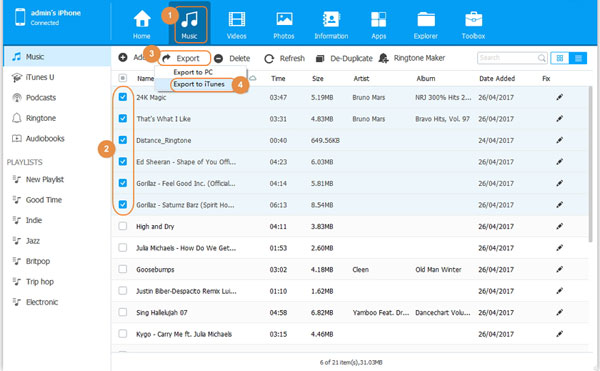
Task: Open the Good Time playlist
Action: pos(57,200)
